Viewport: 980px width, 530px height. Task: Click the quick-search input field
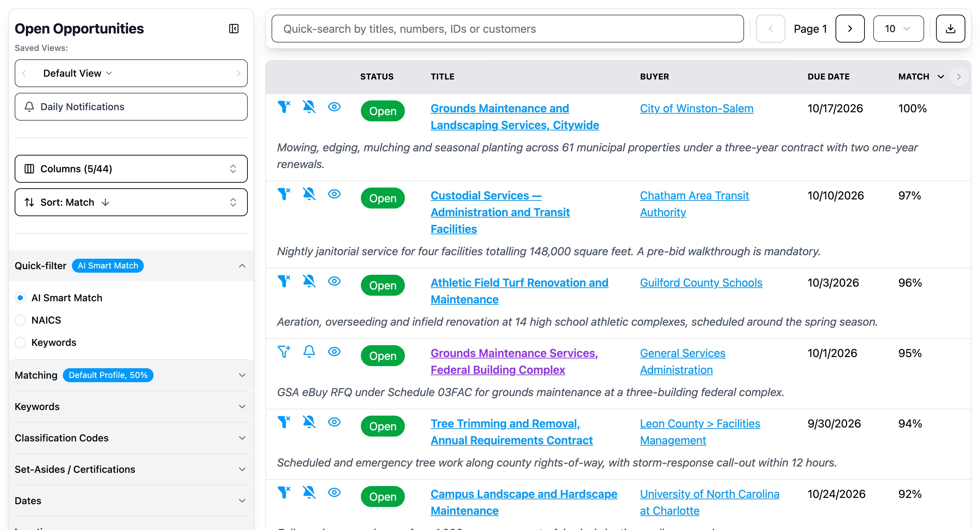[507, 29]
